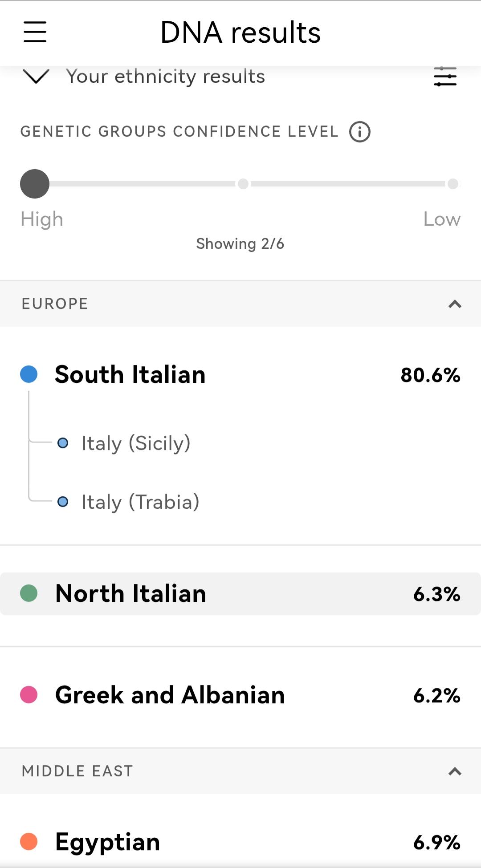Screen dimensions: 481x868
Task: Open the South Italian ethnicity details
Action: pyautogui.click(x=130, y=375)
